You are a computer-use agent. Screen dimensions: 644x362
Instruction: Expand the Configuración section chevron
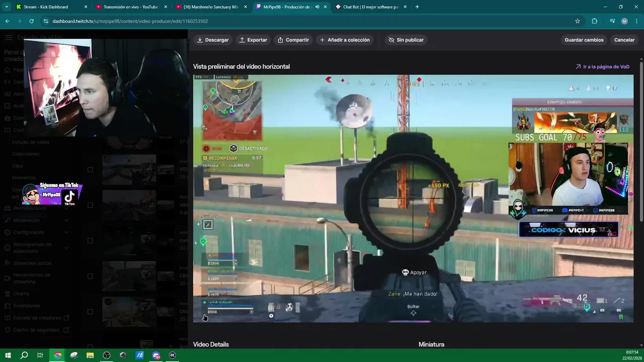[x=66, y=232]
